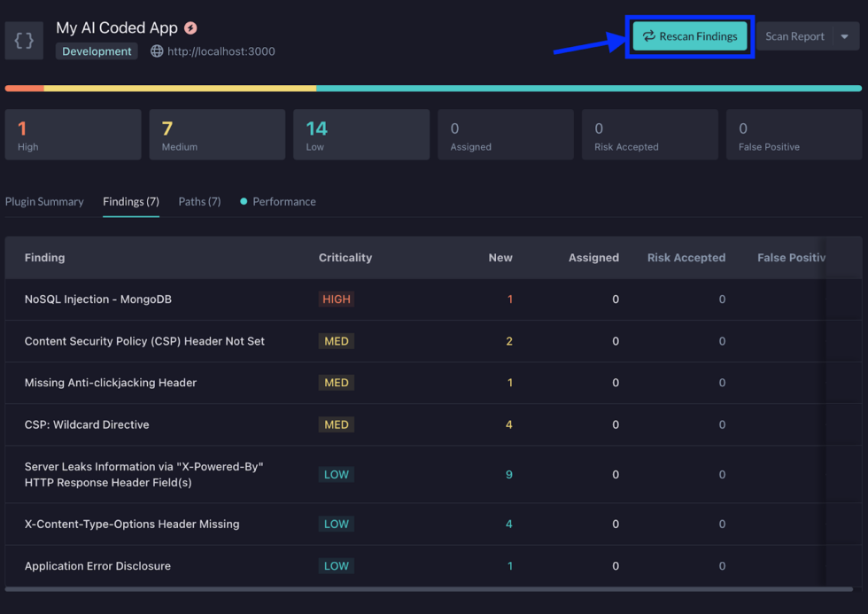Filter by the High severity card
Viewport: 868px width, 614px height.
click(x=73, y=135)
